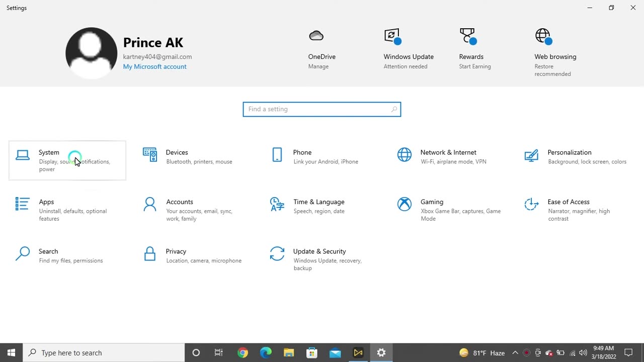644x362 pixels.
Task: Open Microsoft Store from taskbar
Action: click(x=312, y=352)
